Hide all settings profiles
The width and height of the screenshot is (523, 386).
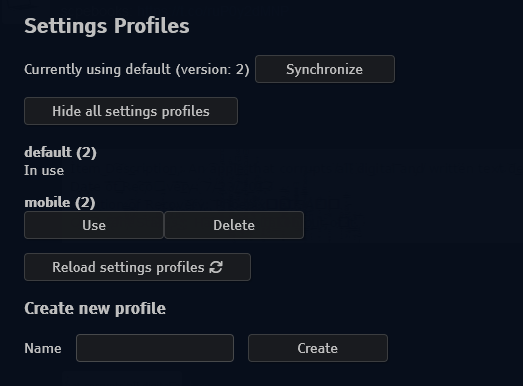(x=131, y=111)
